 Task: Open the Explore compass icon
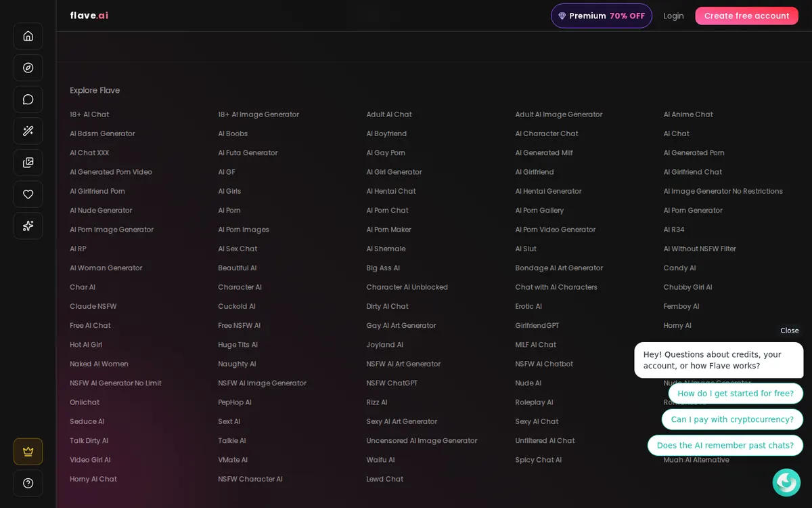(x=28, y=68)
